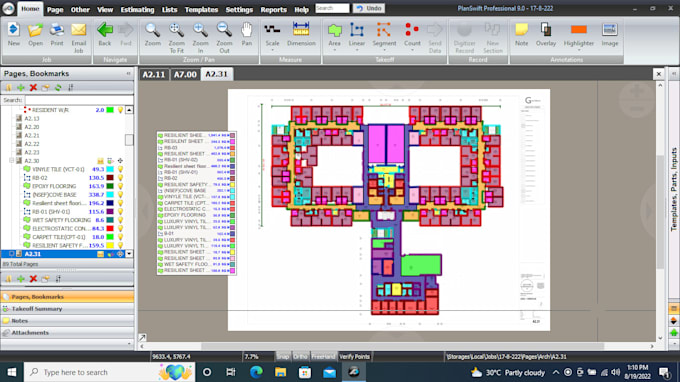Open the Page ribbon tab
This screenshot has height=382, width=680.
tap(55, 10)
